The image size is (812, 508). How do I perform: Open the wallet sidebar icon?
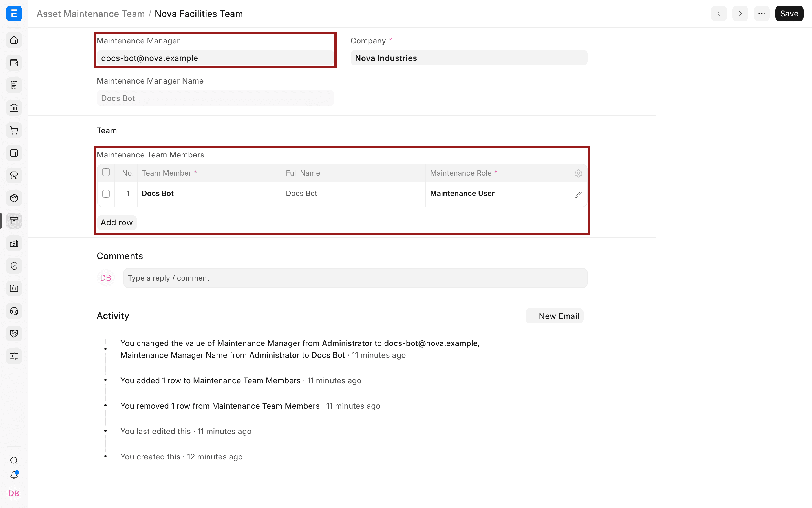[14, 63]
